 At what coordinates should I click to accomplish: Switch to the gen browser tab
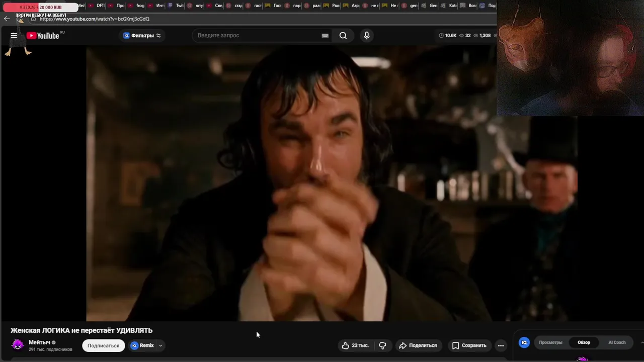pyautogui.click(x=410, y=6)
